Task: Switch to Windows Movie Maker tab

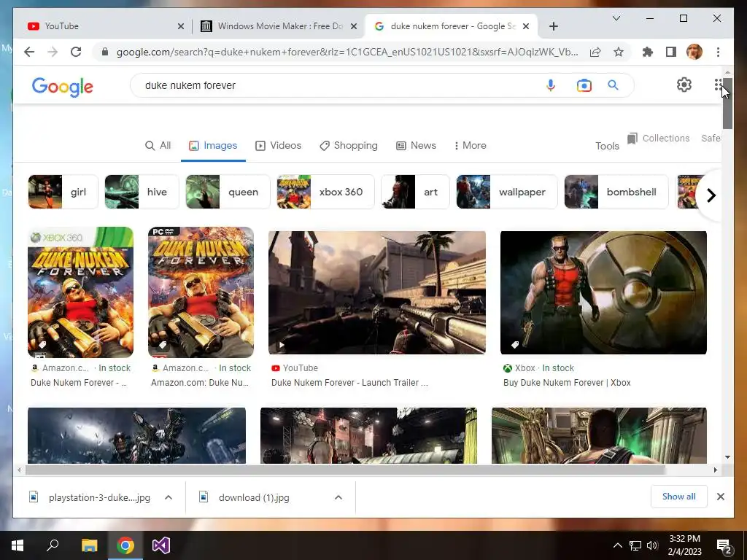Action: [279, 26]
